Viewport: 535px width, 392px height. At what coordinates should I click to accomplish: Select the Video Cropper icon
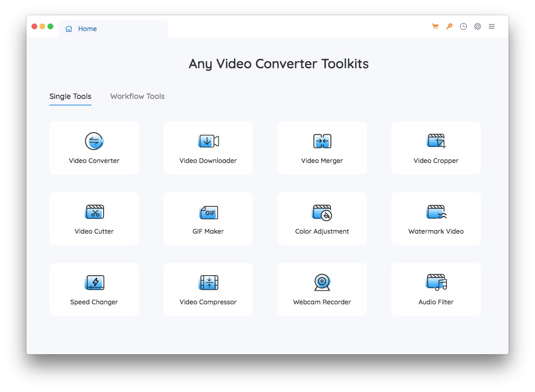coord(436,141)
